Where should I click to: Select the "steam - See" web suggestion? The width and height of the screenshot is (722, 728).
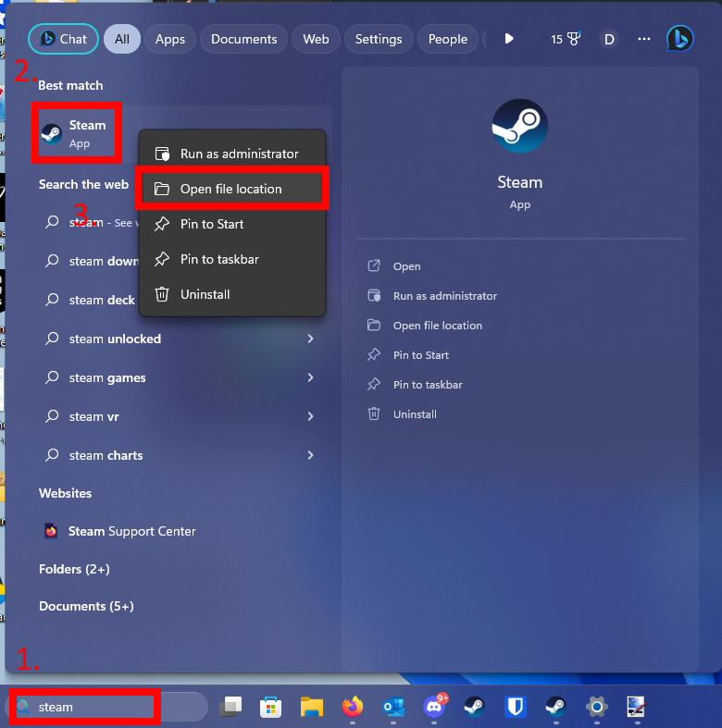pos(91,223)
